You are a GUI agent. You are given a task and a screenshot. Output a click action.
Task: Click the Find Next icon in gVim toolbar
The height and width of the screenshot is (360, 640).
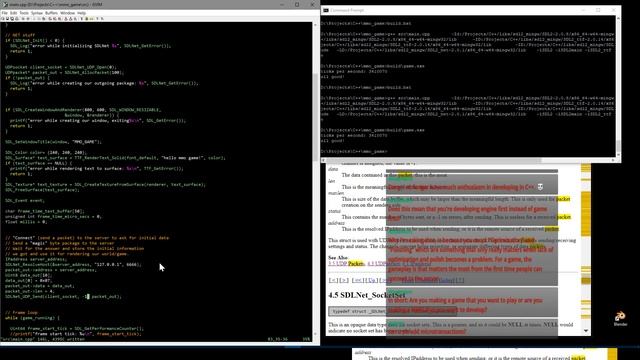click(55, 19)
